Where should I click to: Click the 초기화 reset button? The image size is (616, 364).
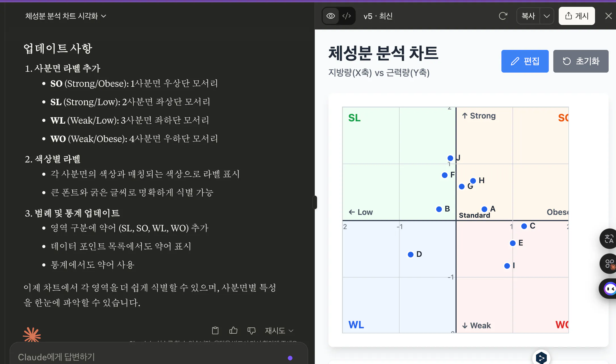581,61
